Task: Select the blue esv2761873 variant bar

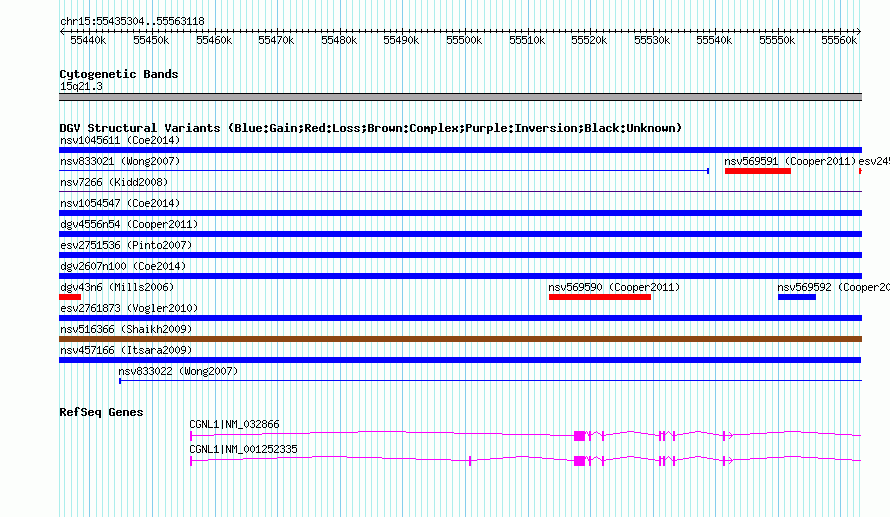Action: (x=460, y=318)
